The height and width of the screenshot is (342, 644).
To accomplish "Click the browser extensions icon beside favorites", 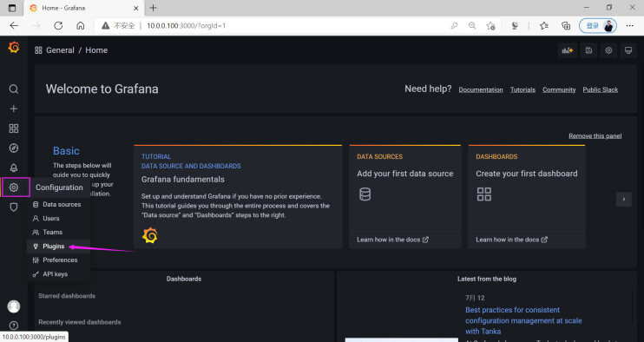I will 515,26.
